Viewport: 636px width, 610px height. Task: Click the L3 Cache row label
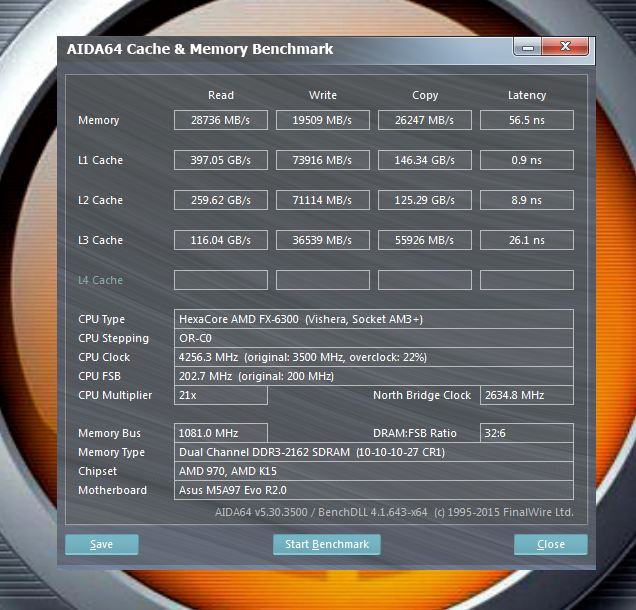(100, 240)
